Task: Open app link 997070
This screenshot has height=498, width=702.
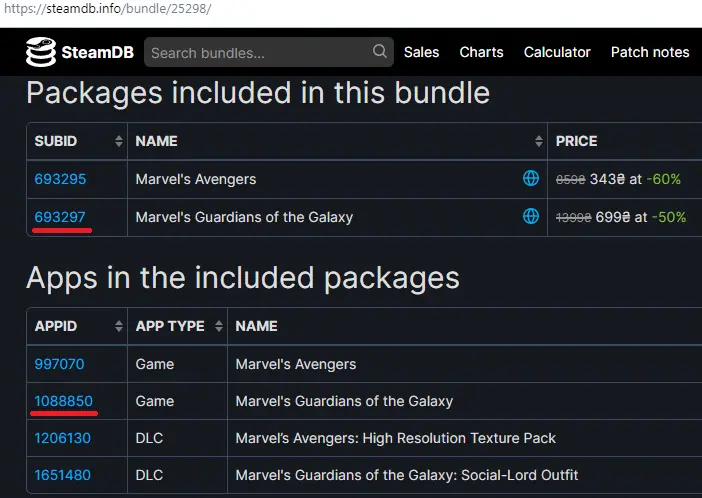Action: 59,364
